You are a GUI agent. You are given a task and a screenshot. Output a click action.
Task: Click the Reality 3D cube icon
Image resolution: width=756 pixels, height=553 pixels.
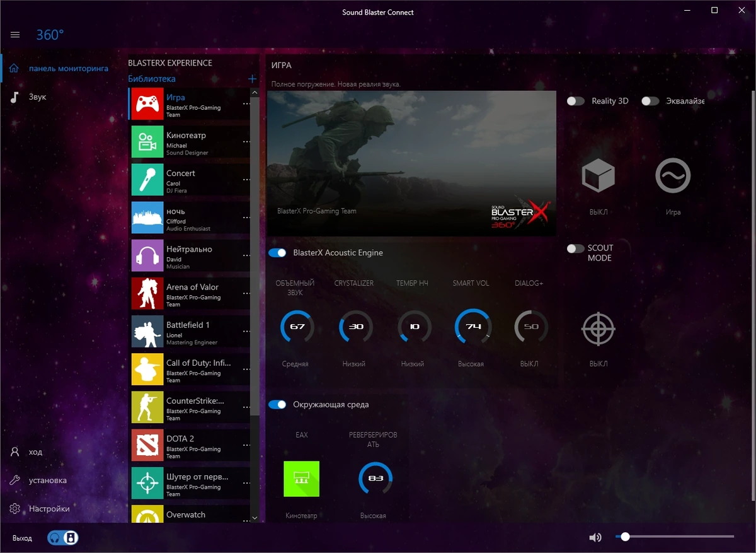click(x=597, y=175)
